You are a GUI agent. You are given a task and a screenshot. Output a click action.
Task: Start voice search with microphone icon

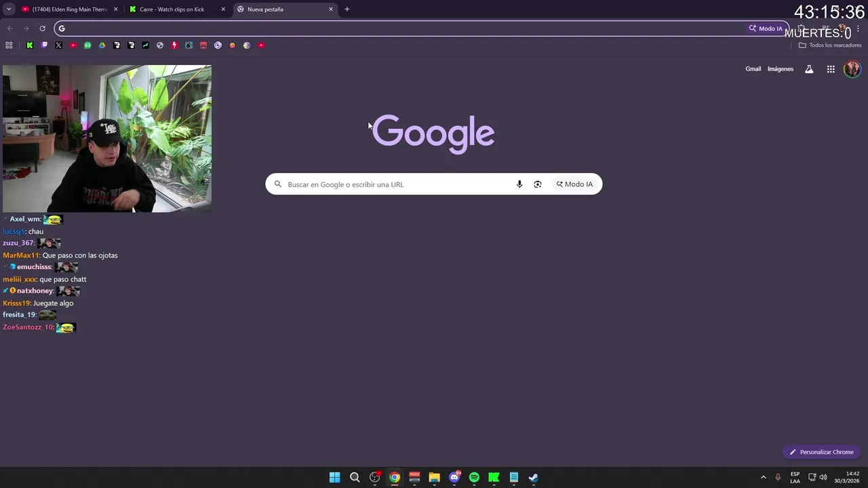pyautogui.click(x=519, y=184)
